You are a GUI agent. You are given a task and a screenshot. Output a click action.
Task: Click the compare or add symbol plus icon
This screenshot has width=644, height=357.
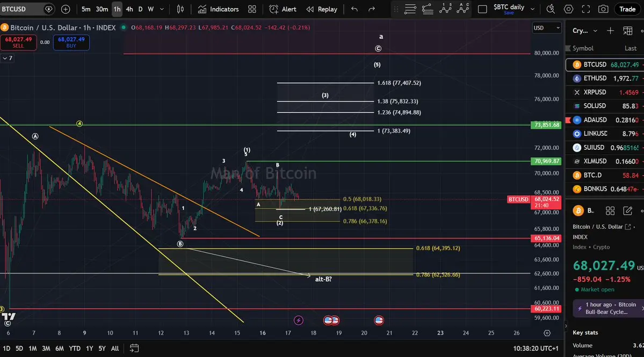pyautogui.click(x=66, y=9)
